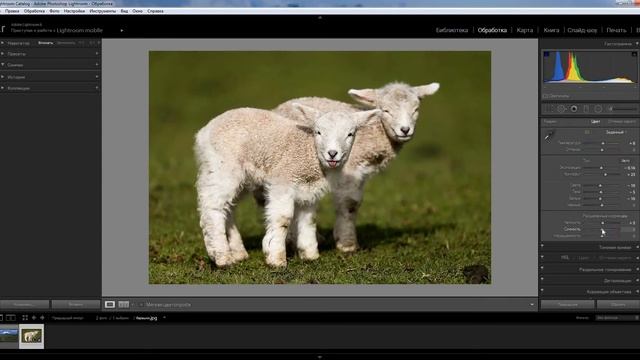Switch to the Печать module
This screenshot has width=640, height=360.
pyautogui.click(x=616, y=30)
